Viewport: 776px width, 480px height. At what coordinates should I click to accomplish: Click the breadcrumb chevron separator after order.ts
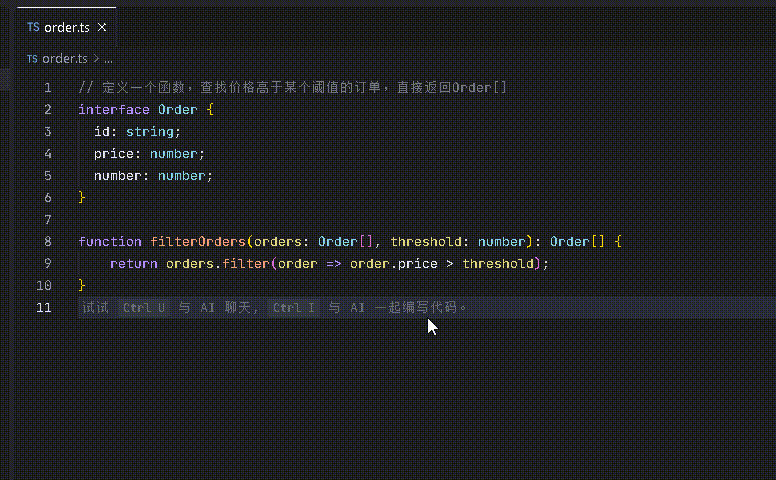pyautogui.click(x=96, y=59)
